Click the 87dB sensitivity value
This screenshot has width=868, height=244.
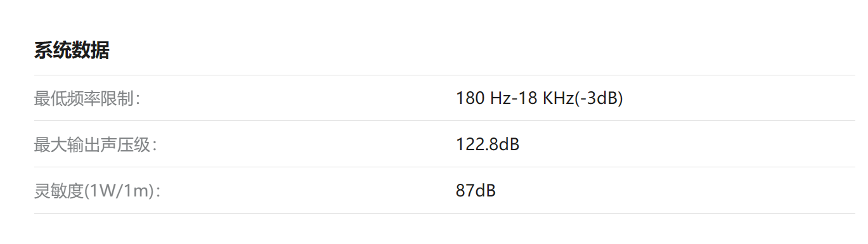[x=476, y=191]
